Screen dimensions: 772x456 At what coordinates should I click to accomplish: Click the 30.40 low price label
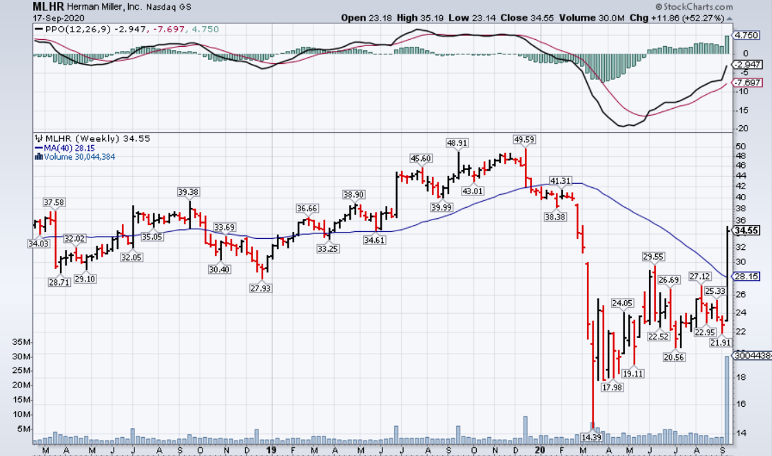(x=219, y=270)
